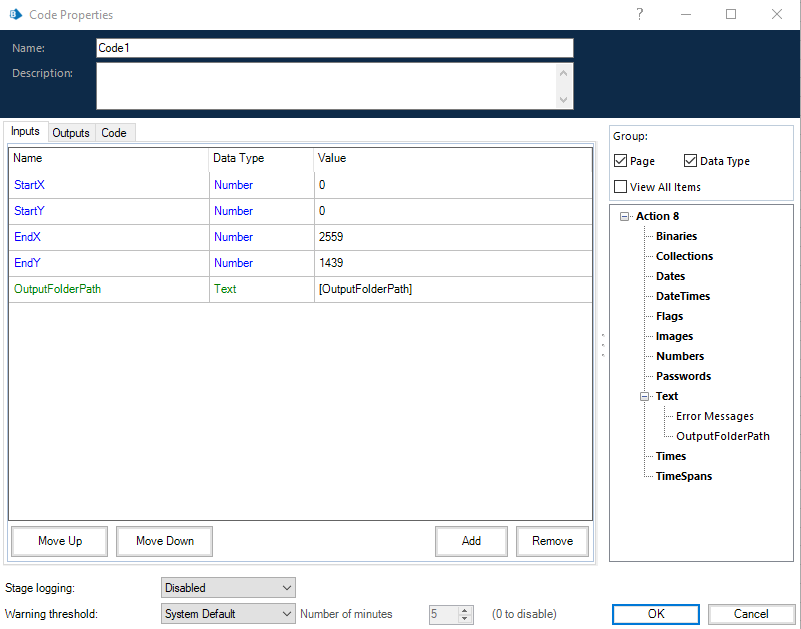Switch to the Outputs tab
The width and height of the screenshot is (801, 629).
coord(71,133)
